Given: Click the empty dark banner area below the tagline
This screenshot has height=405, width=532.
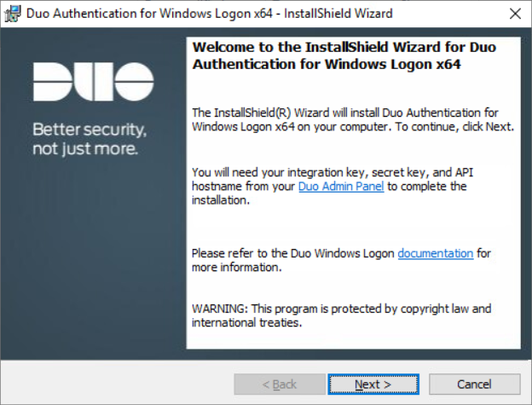Looking at the screenshot, I should [x=92, y=256].
